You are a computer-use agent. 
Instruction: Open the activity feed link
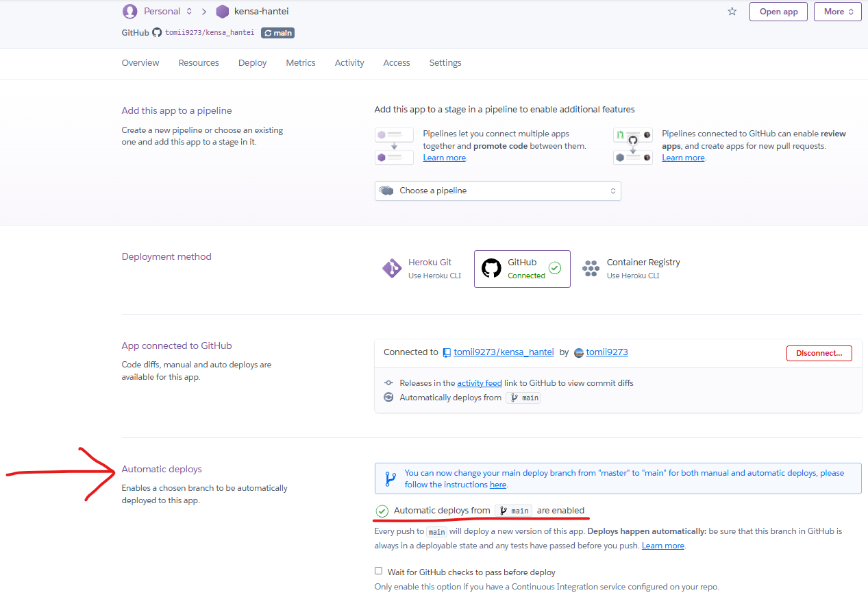[x=480, y=383]
